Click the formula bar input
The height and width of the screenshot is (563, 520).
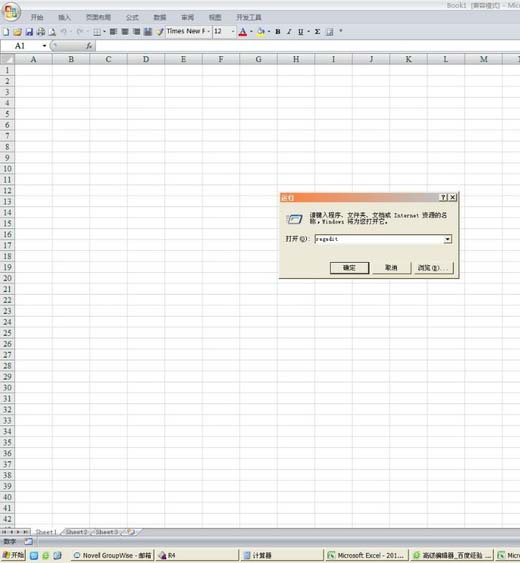(307, 46)
